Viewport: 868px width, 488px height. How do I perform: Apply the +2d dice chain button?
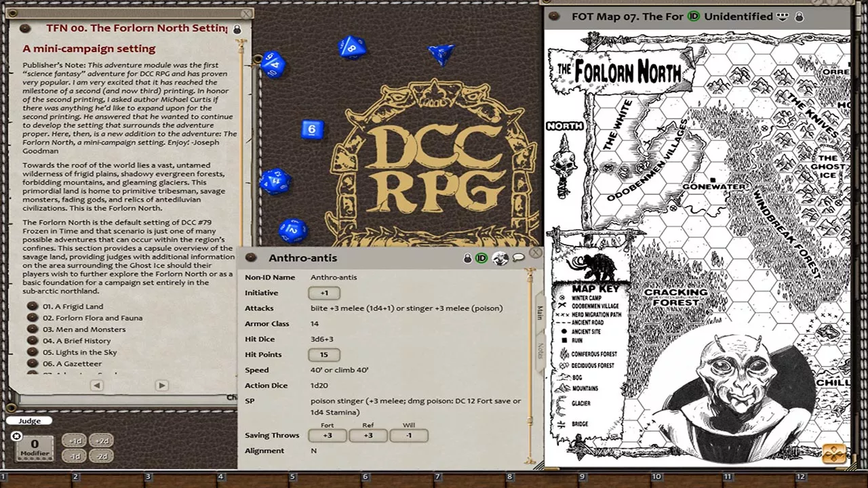[x=101, y=441]
